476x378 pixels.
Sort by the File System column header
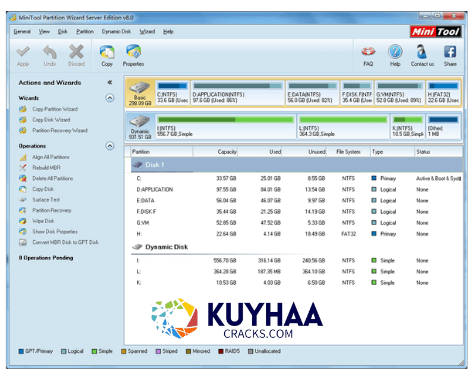tap(348, 152)
